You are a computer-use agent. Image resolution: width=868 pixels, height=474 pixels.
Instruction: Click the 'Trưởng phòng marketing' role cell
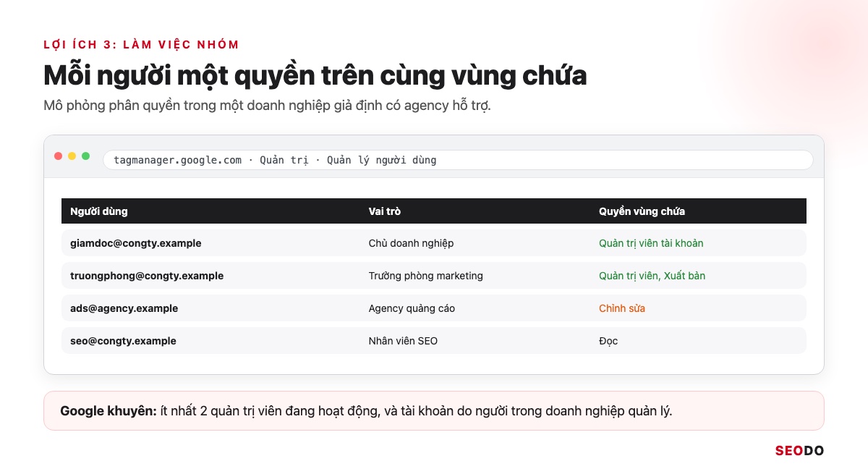(425, 276)
